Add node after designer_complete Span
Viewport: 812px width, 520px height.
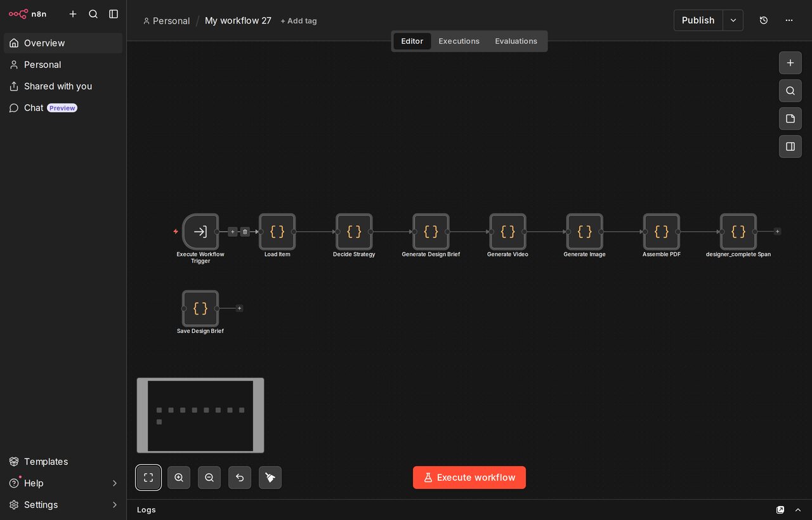(x=777, y=231)
